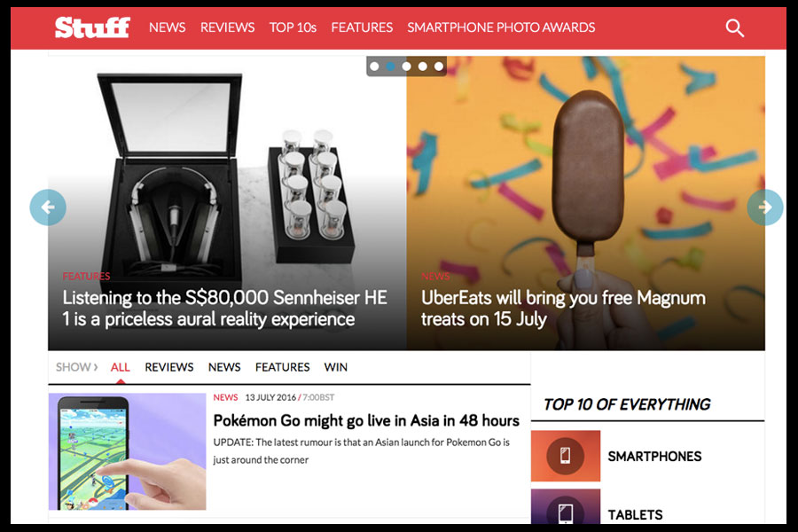Open NEWS in the top navigation
The height and width of the screenshot is (532, 798).
[167, 27]
